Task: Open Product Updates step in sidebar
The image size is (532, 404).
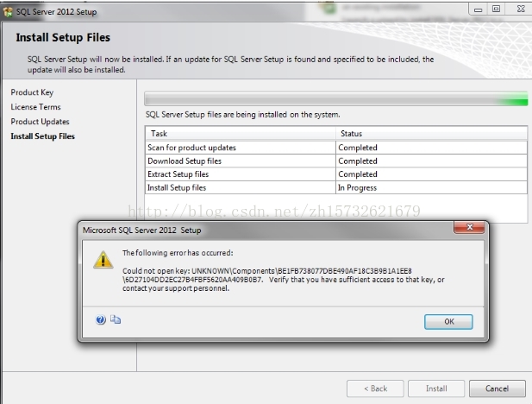Action: coord(40,122)
